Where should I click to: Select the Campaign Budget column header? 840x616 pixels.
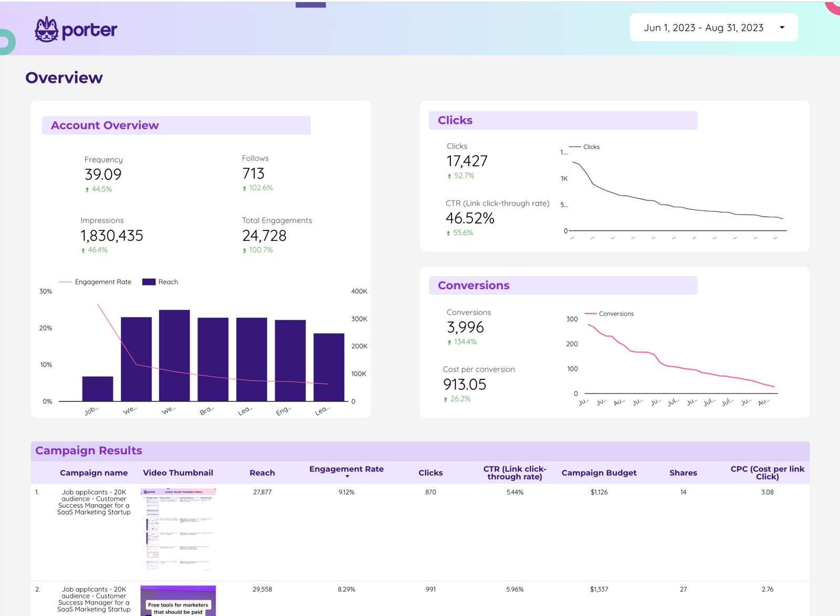598,473
